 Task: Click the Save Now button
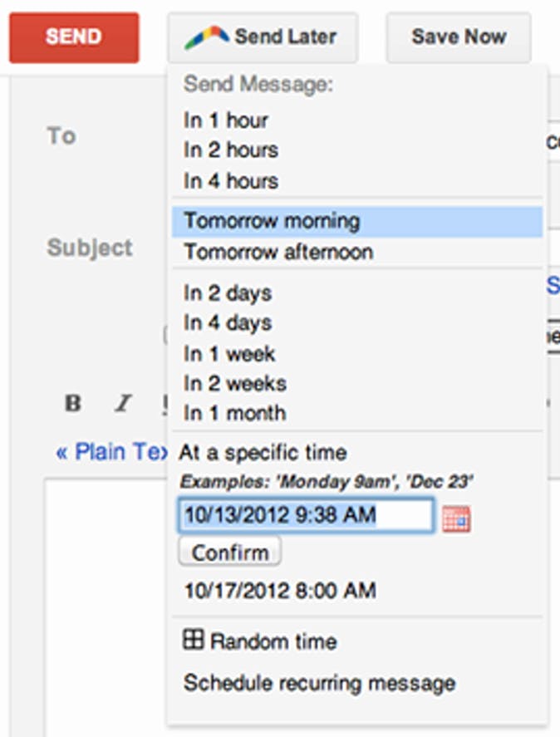pos(458,37)
